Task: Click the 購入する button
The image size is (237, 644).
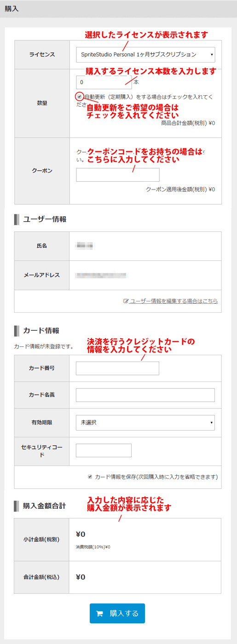Action: click(117, 613)
